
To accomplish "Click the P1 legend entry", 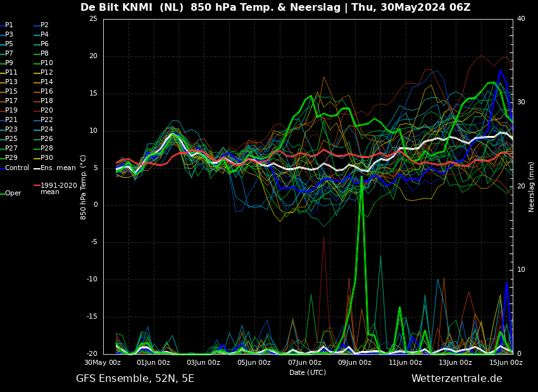I will coord(6,25).
